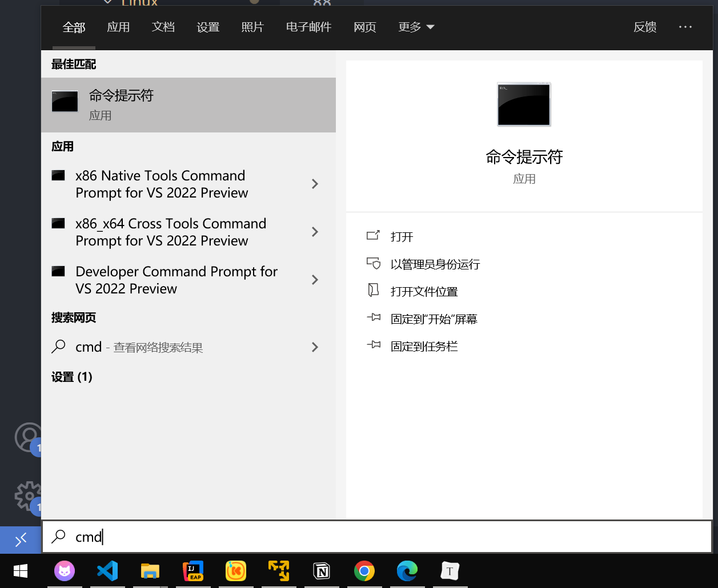Expand Developer Command Prompt result arrow
This screenshot has width=718, height=588.
coord(315,280)
